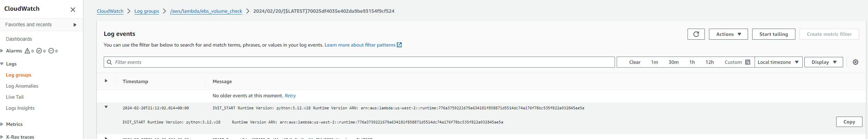Click the alarm warning triangle icon
868x139 pixels.
point(27,51)
